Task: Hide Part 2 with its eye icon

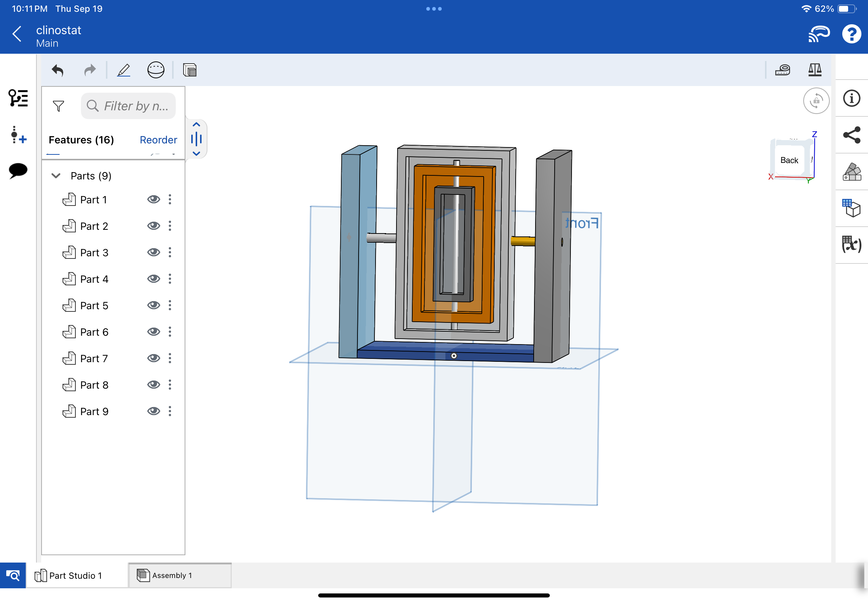Action: point(153,226)
